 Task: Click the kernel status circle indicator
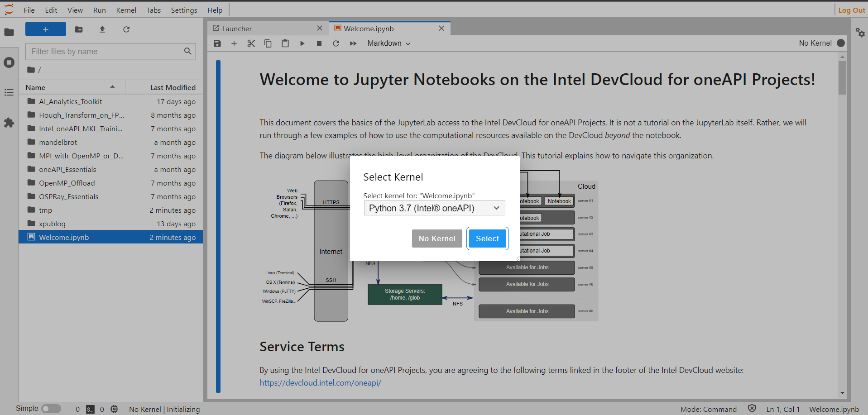pos(841,43)
